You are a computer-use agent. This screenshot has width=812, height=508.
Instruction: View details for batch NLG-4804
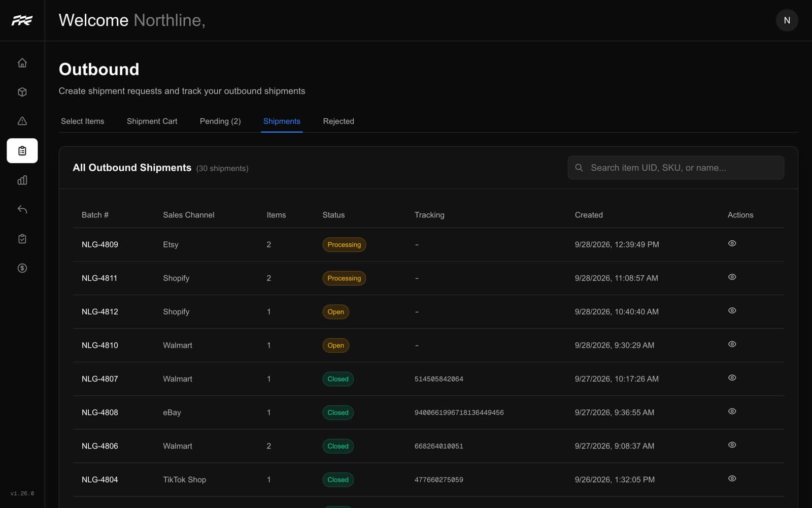pyautogui.click(x=732, y=478)
